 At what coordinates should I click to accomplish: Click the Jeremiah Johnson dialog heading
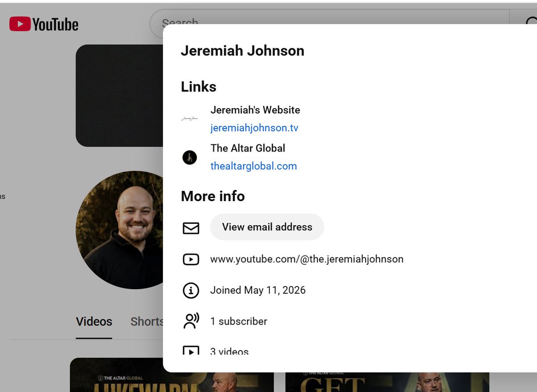pos(243,51)
